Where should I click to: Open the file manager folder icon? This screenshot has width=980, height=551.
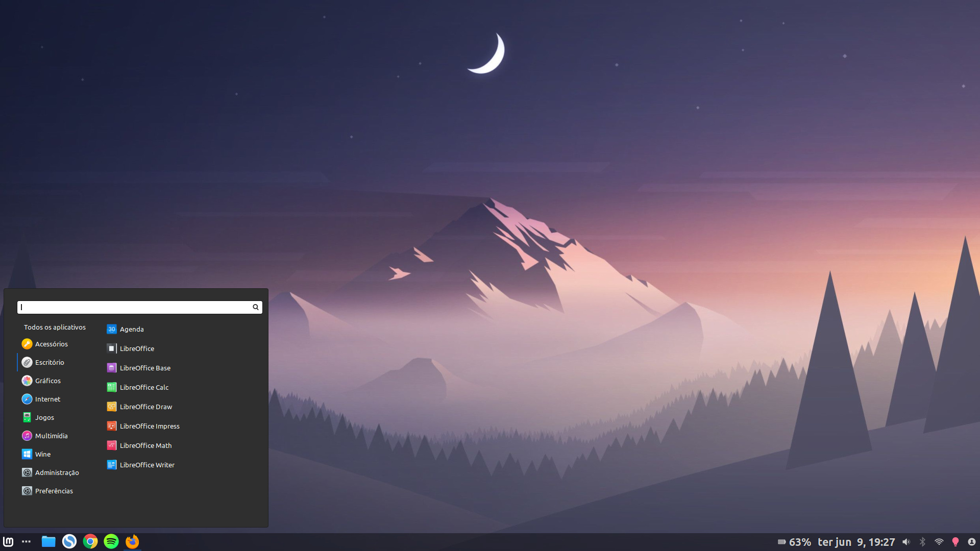click(48, 541)
